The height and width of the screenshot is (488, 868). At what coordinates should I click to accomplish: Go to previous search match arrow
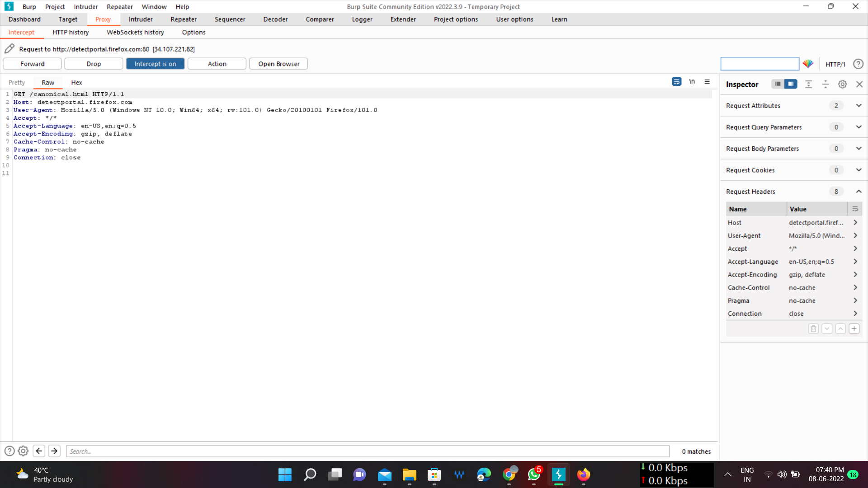(39, 451)
